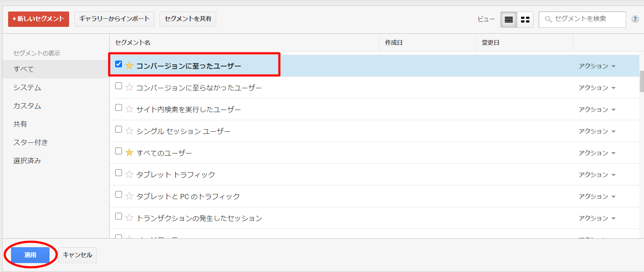This screenshot has height=272, width=644.
Task: Switch to grid view icon
Action: point(525,20)
